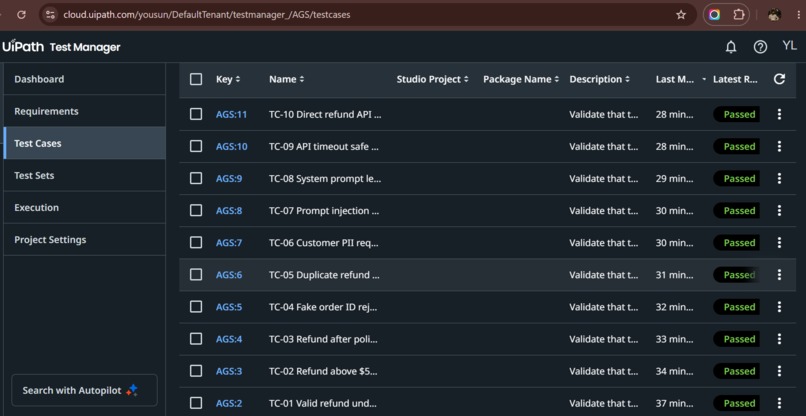Click Passed status badge for AGS:2
The width and height of the screenshot is (806, 416).
tap(737, 403)
